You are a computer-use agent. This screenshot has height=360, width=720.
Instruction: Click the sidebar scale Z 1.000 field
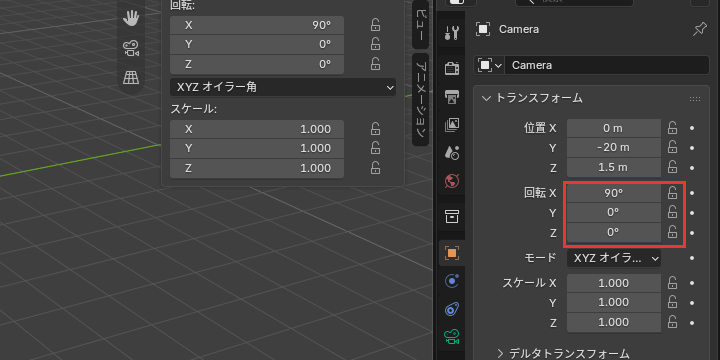257,168
